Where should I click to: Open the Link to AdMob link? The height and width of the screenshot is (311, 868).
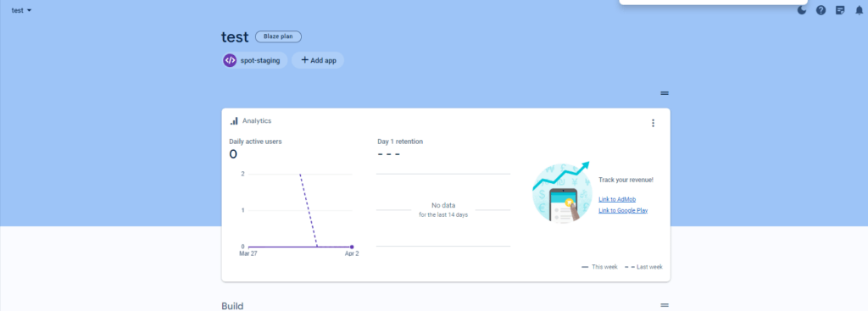617,199
